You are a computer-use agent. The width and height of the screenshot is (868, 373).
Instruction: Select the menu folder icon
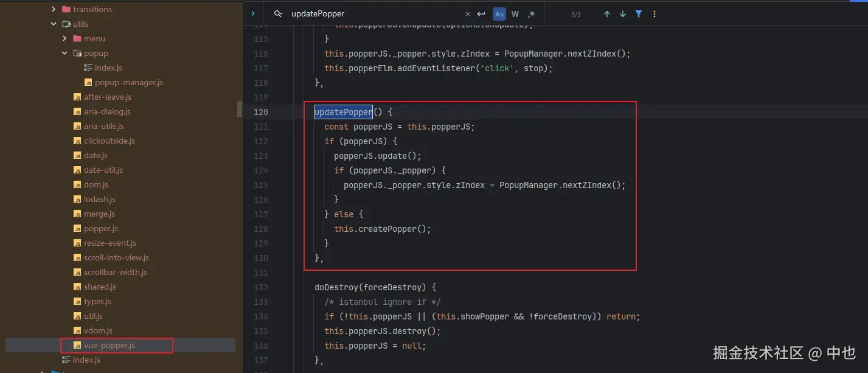coord(77,38)
